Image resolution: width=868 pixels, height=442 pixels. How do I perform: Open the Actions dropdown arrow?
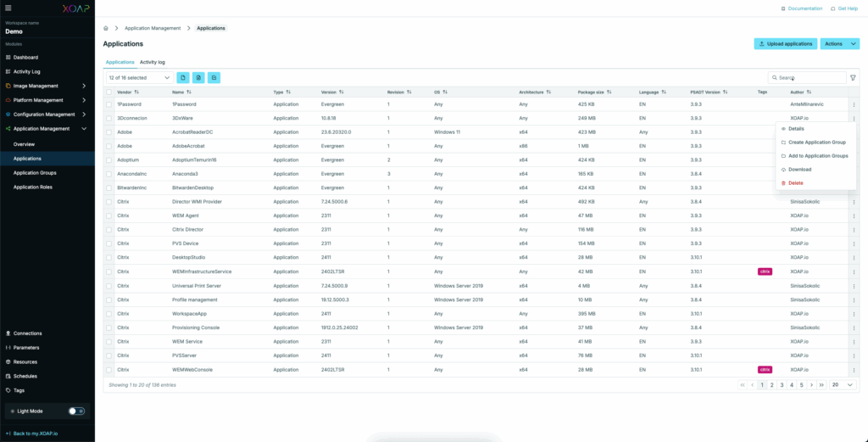[x=853, y=44]
